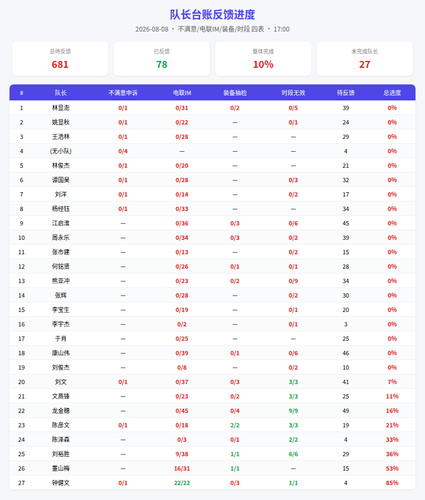Click the 85% progress value
Image resolution: width=425 pixels, height=500 pixels.
[392, 483]
